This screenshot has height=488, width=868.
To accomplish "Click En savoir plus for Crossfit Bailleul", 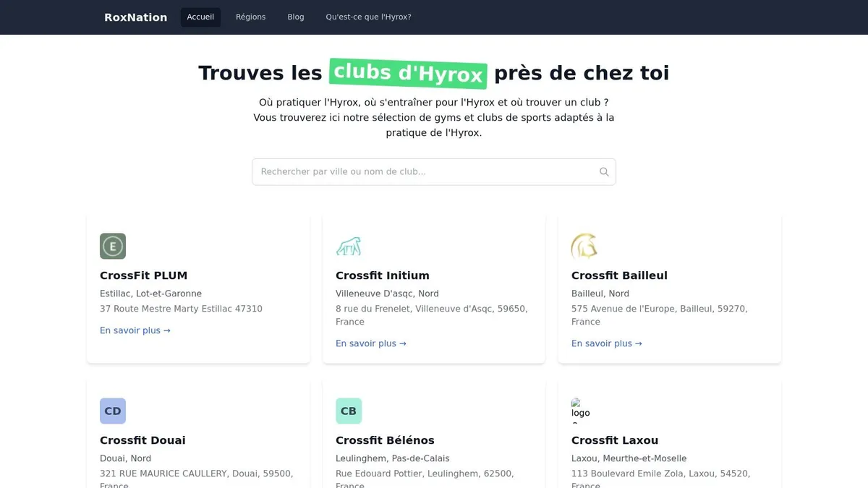I will coord(607,343).
